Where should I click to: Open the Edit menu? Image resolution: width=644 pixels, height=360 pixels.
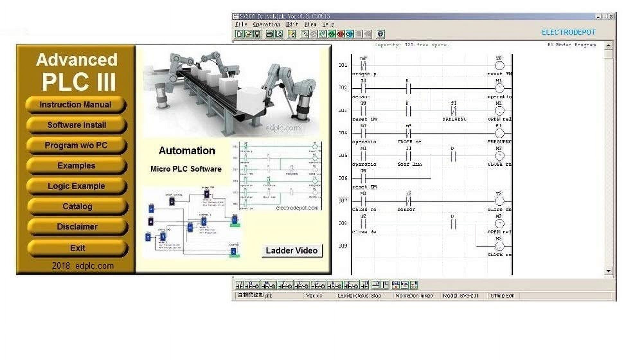click(292, 24)
